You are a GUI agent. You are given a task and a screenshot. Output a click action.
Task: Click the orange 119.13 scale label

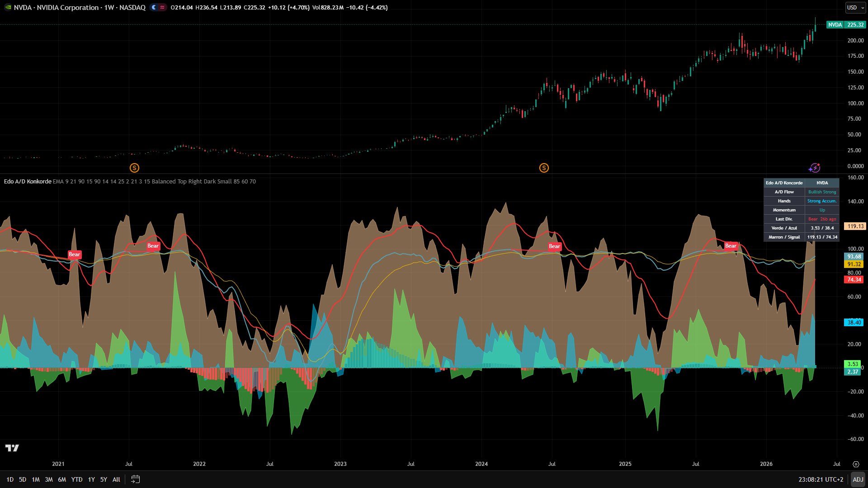(x=855, y=226)
